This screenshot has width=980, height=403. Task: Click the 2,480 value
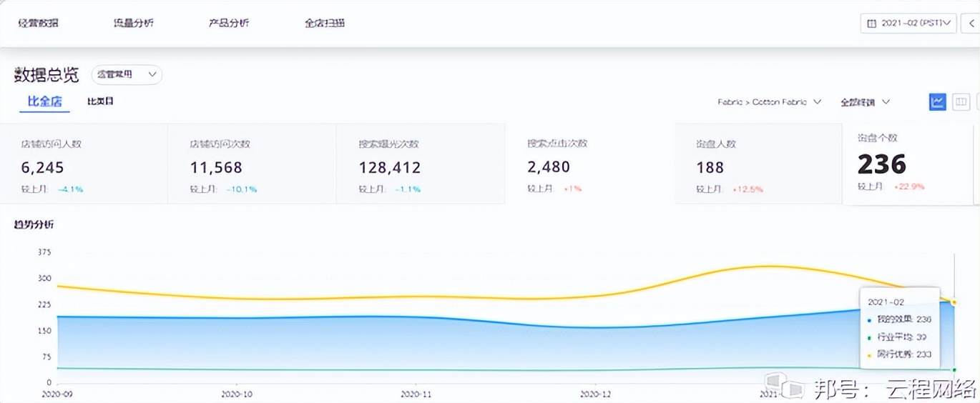click(549, 167)
